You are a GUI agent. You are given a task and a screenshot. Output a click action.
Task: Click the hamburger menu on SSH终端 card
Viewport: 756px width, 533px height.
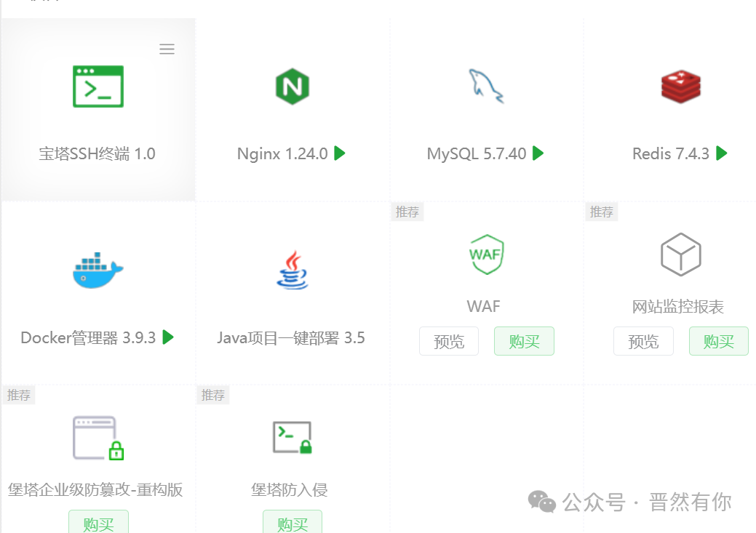pos(167,49)
